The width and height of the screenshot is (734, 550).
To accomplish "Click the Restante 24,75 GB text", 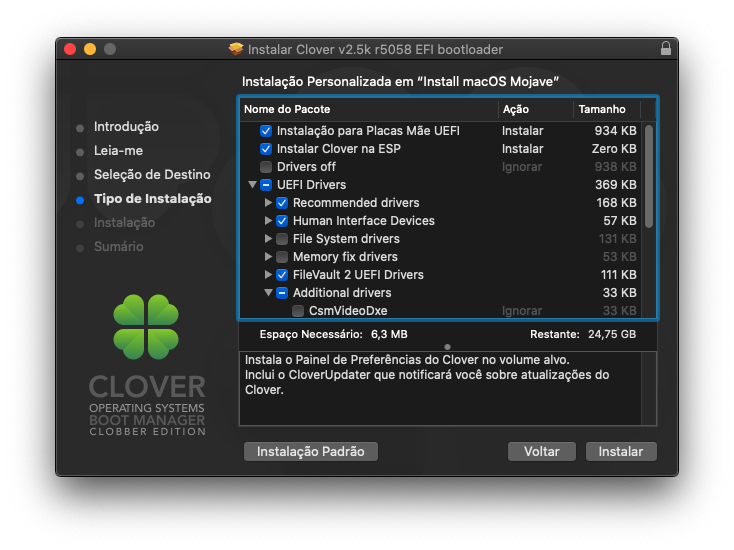I will (583, 335).
